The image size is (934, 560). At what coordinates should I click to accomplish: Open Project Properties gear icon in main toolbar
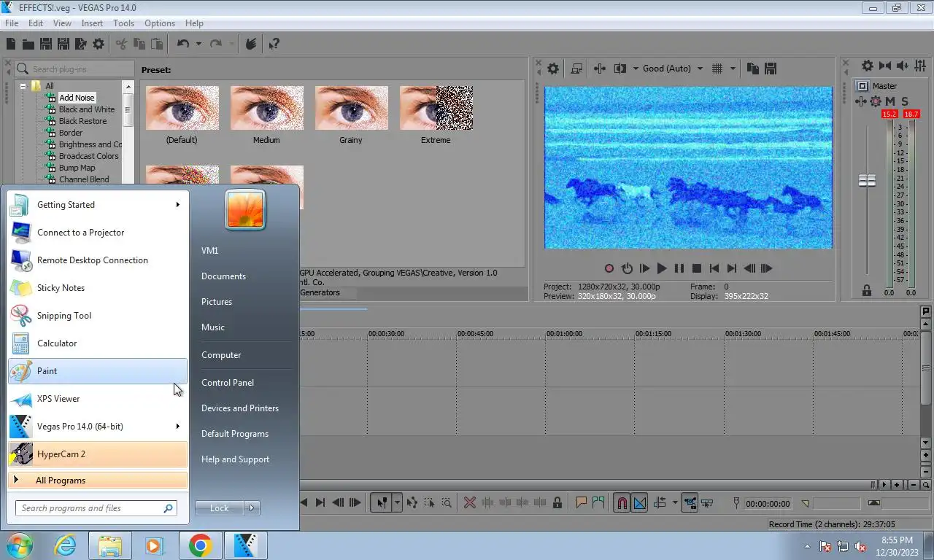pos(99,44)
